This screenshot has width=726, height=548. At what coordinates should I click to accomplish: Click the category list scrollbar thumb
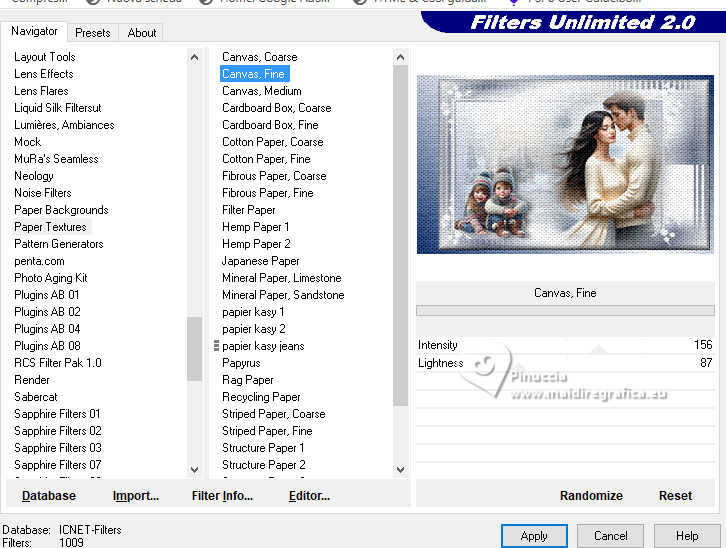(x=194, y=349)
